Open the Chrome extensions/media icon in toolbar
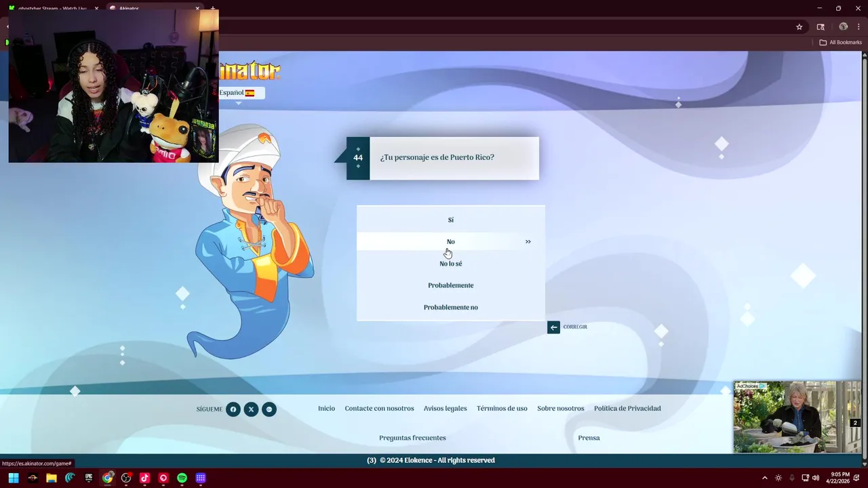Viewport: 868px width, 488px height. coord(821,27)
